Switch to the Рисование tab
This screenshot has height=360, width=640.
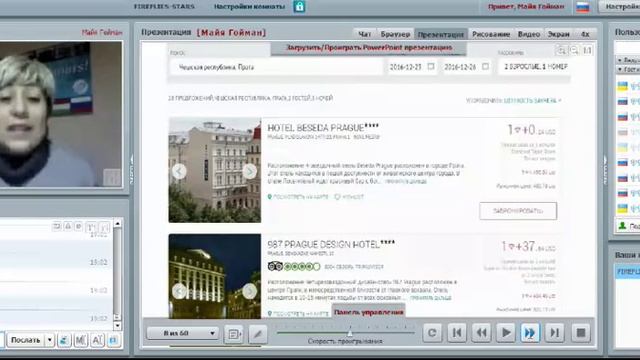[x=491, y=34]
